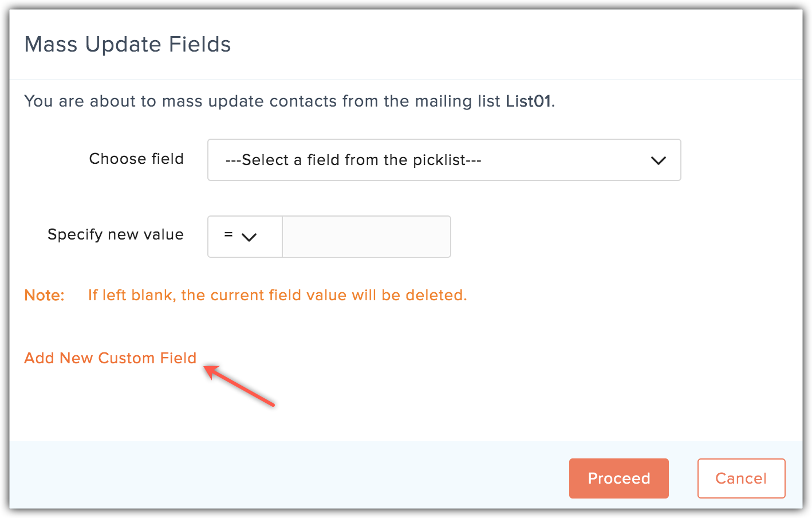812x518 pixels.
Task: Focus the empty value input next to '='
Action: 366,236
